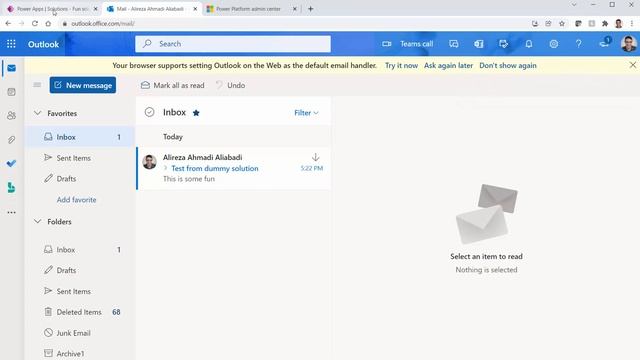Image resolution: width=640 pixels, height=360 pixels.
Task: Open Bookings icon in left rail
Action: [x=11, y=188]
